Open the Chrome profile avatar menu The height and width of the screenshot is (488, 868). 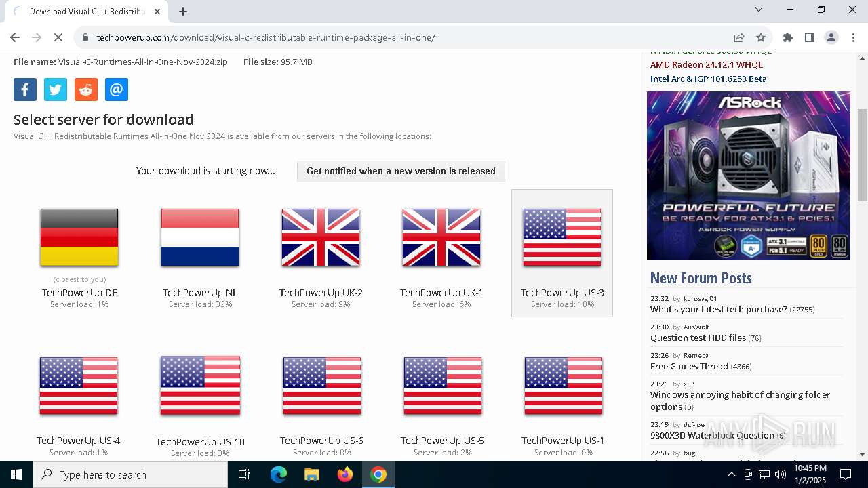pos(831,37)
